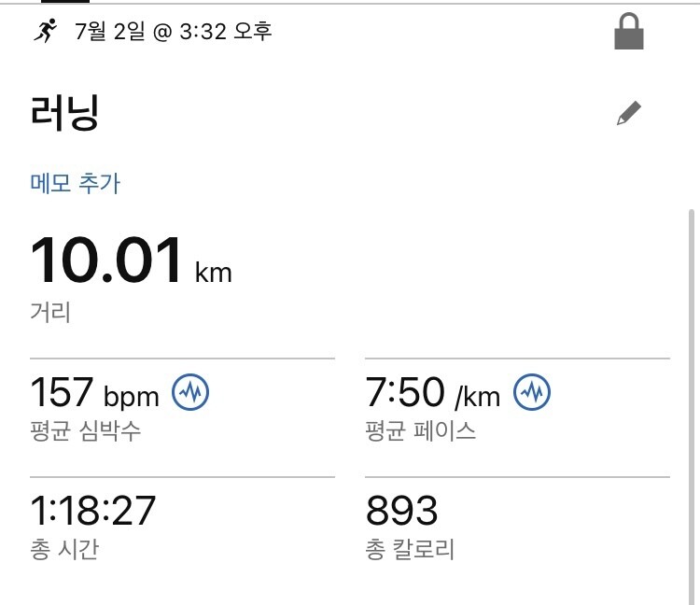The width and height of the screenshot is (700, 605).
Task: Click the 총 시간 label
Action: pyautogui.click(x=64, y=549)
